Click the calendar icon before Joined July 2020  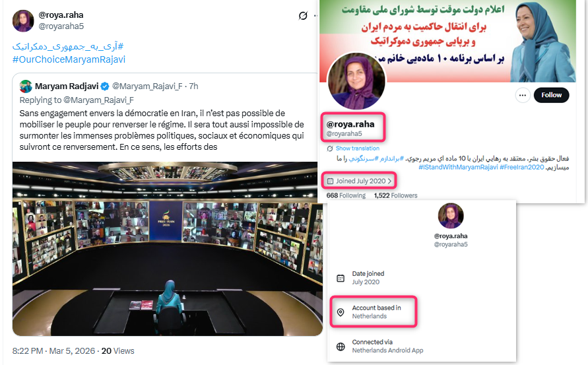click(x=331, y=182)
